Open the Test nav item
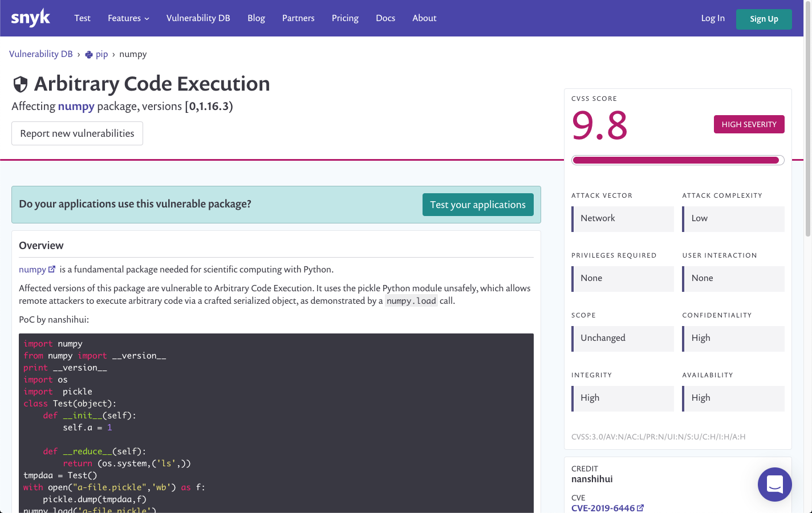Screen dimensions: 812x513 [x=82, y=18]
